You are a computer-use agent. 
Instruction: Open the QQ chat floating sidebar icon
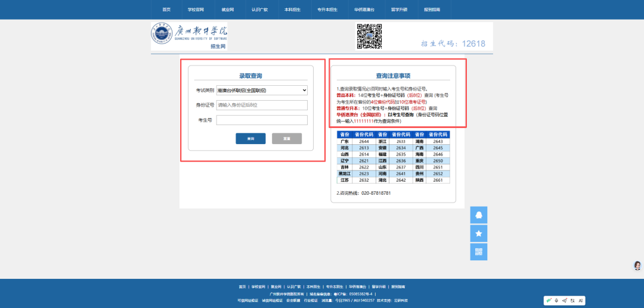click(478, 215)
